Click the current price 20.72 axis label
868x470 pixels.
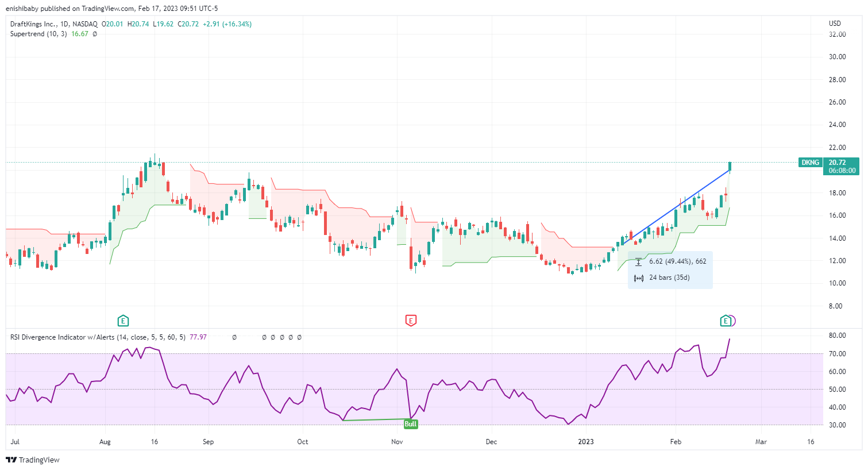(x=837, y=163)
